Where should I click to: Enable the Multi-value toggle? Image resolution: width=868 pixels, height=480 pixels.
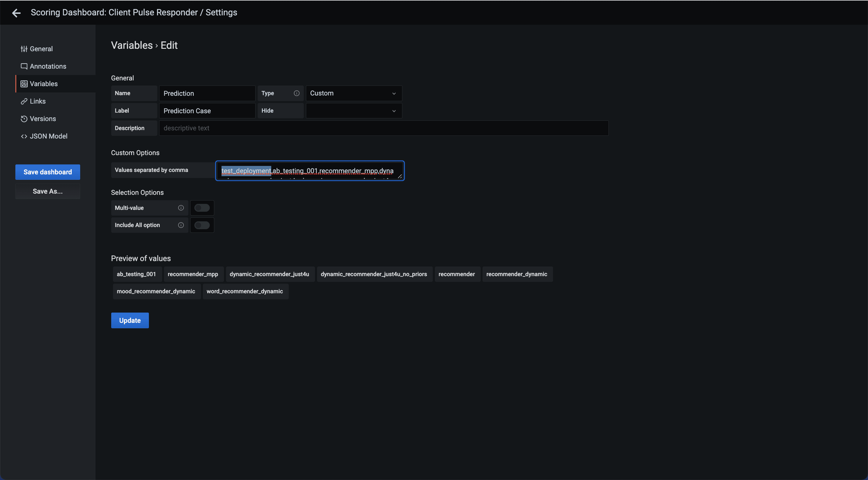coord(202,208)
